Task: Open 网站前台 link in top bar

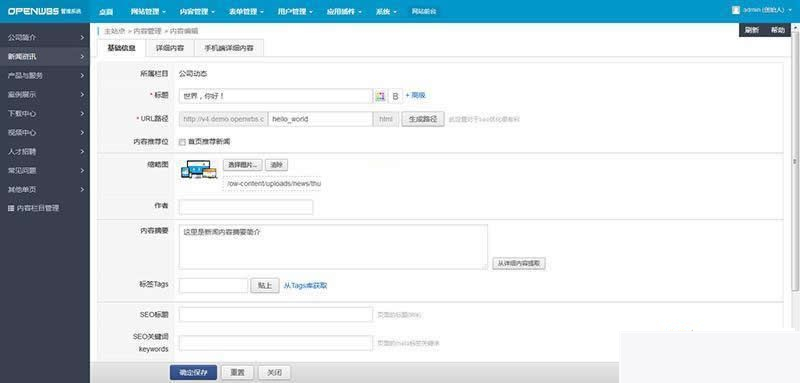Action: [x=424, y=11]
